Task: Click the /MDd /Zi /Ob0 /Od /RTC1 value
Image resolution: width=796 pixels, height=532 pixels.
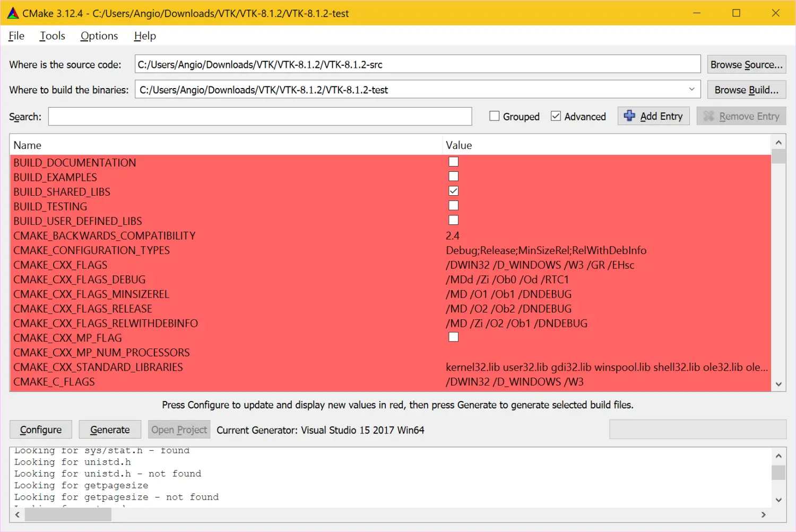Action: tap(507, 280)
